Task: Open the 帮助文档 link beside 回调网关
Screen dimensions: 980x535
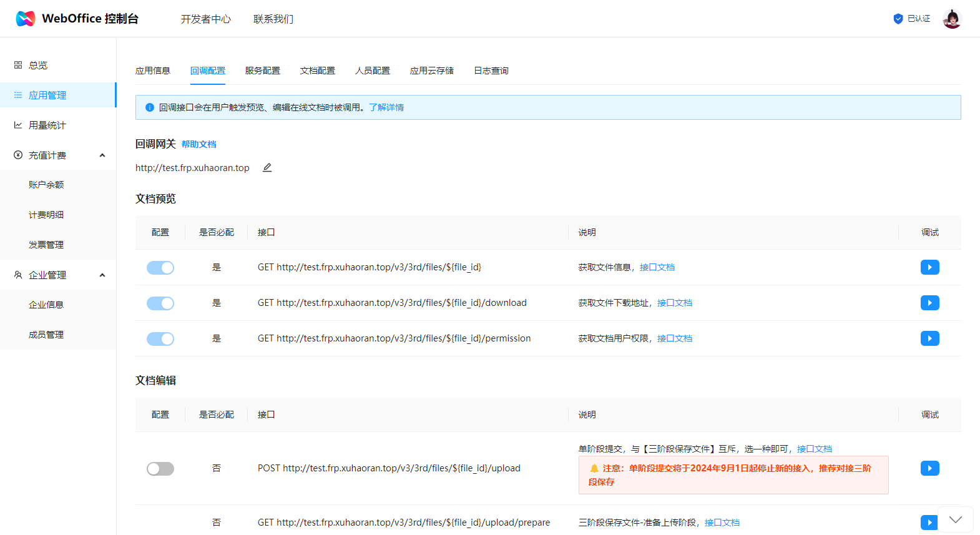Action: [198, 144]
